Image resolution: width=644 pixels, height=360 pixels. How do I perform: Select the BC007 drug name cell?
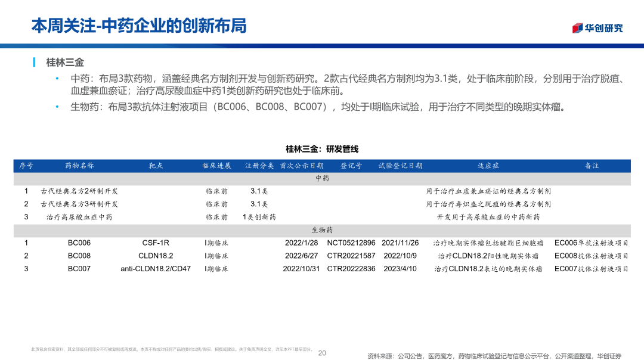coord(79,269)
